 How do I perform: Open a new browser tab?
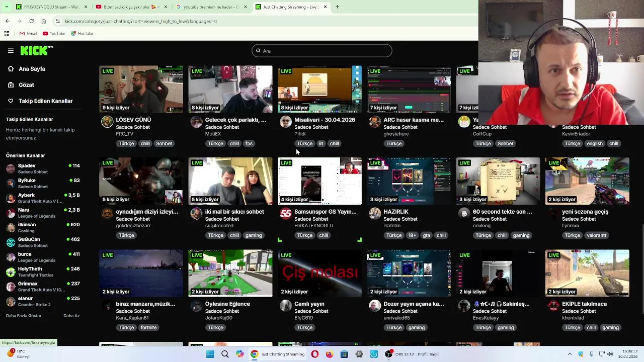337,7
